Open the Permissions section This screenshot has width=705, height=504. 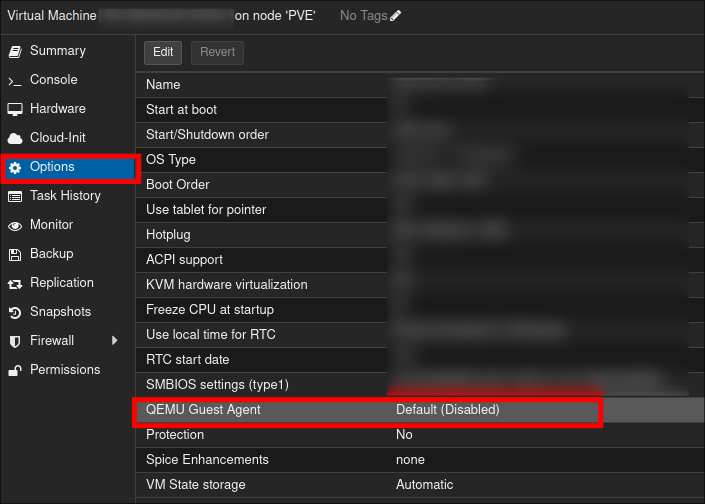(64, 370)
